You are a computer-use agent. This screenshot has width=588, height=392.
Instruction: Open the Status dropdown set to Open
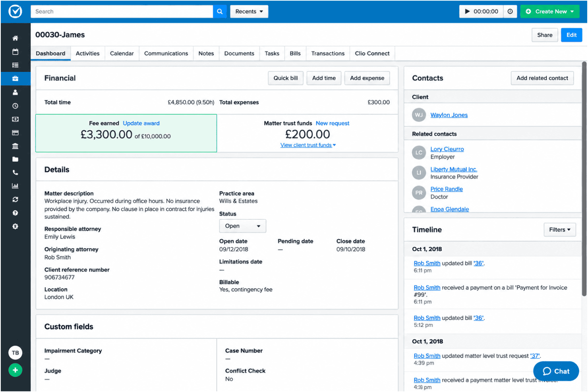coord(242,226)
